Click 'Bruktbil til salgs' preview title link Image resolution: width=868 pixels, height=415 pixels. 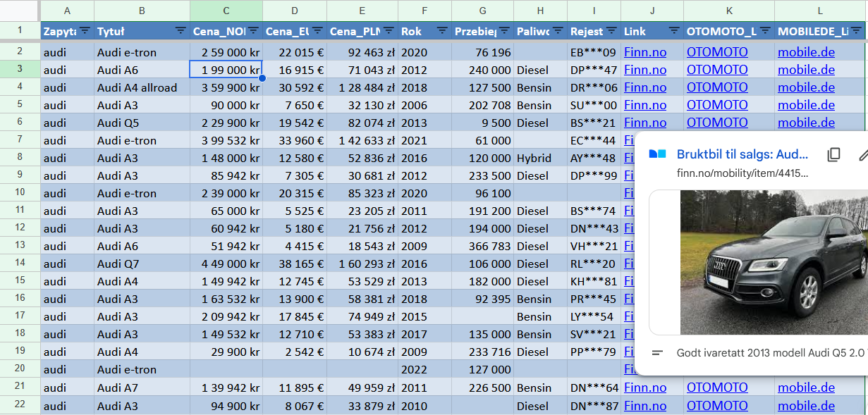(x=742, y=154)
